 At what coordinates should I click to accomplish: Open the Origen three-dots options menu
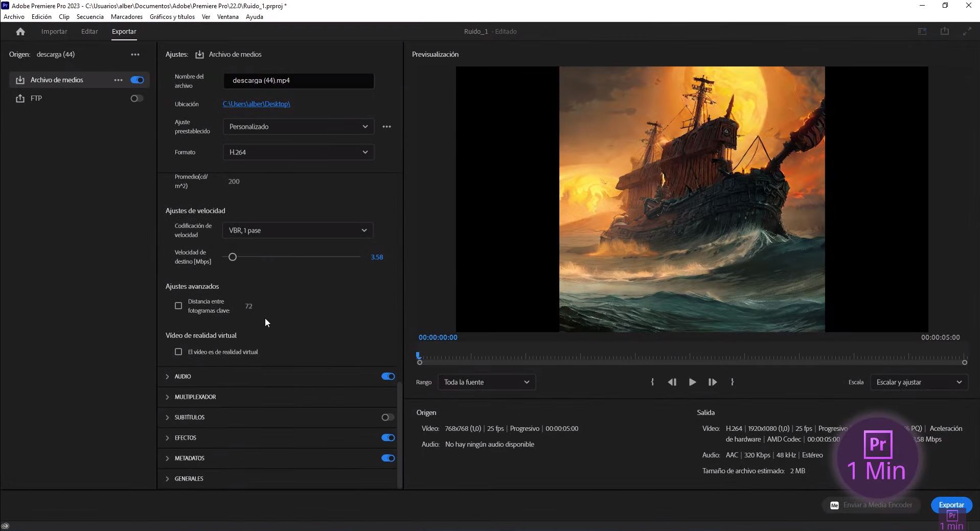coord(135,54)
